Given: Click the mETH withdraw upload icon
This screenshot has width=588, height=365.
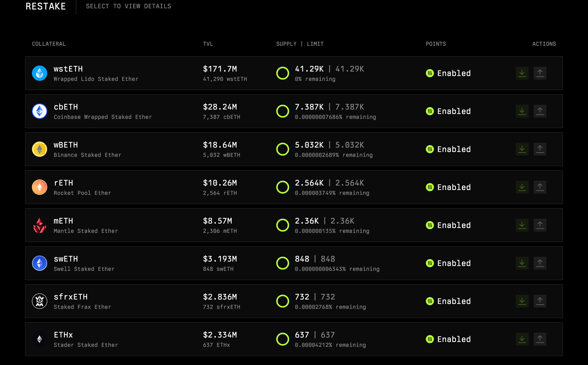Looking at the screenshot, I should [540, 225].
